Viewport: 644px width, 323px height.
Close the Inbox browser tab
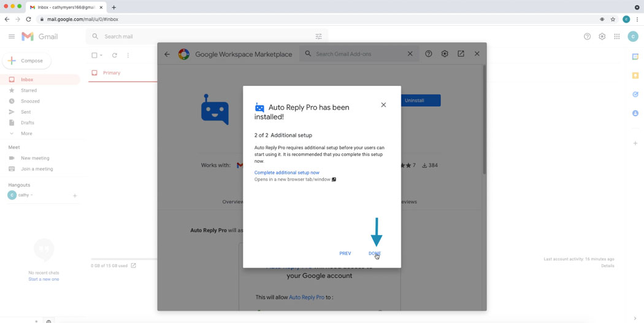click(101, 7)
